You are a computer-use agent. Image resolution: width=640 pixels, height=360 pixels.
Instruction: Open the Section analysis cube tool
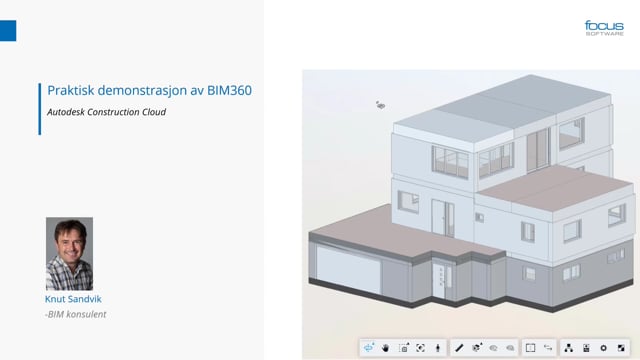click(x=476, y=348)
